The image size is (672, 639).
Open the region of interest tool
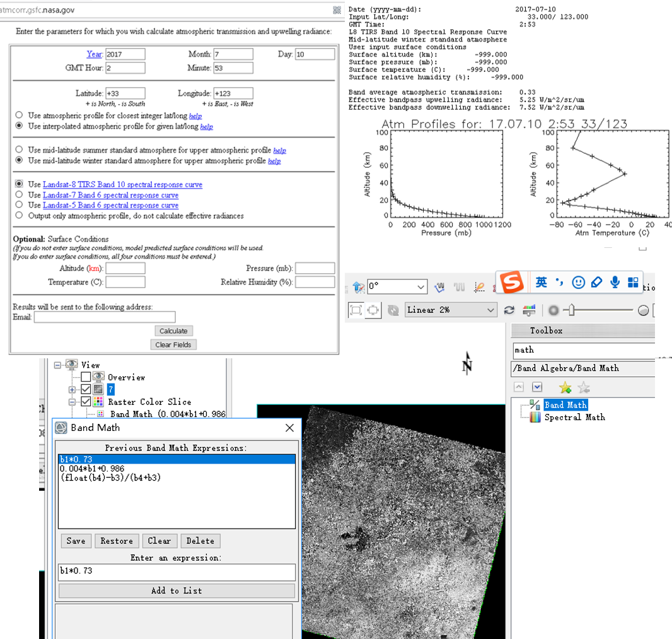(x=479, y=287)
